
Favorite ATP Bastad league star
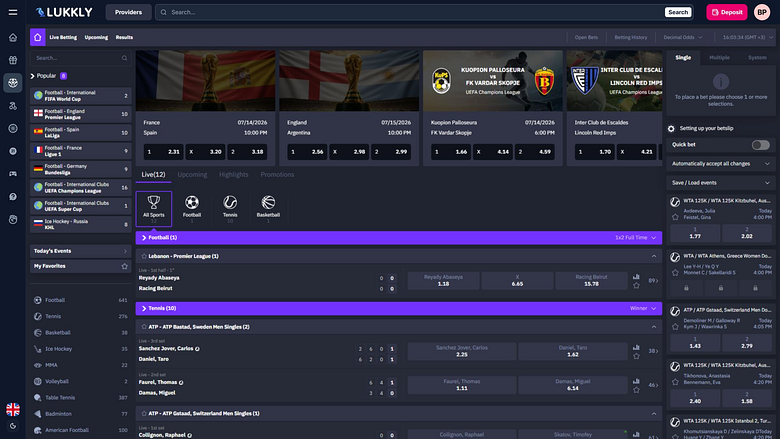click(x=144, y=327)
